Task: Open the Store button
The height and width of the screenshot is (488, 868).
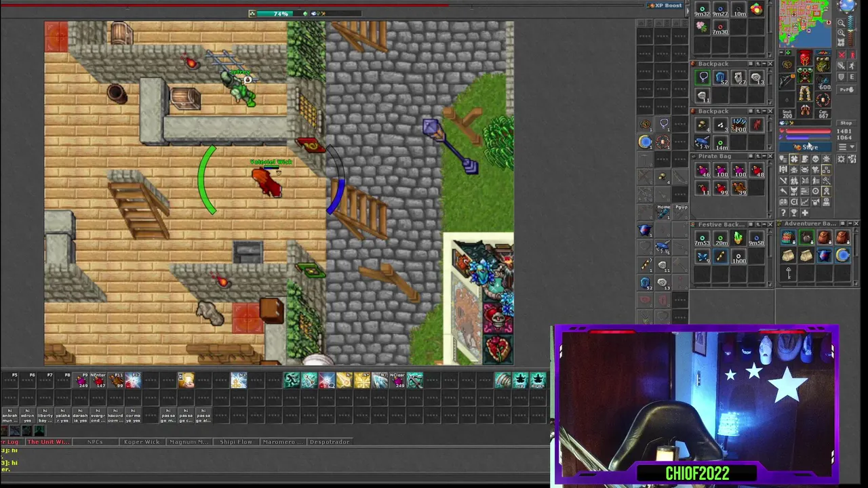Action: 805,146
